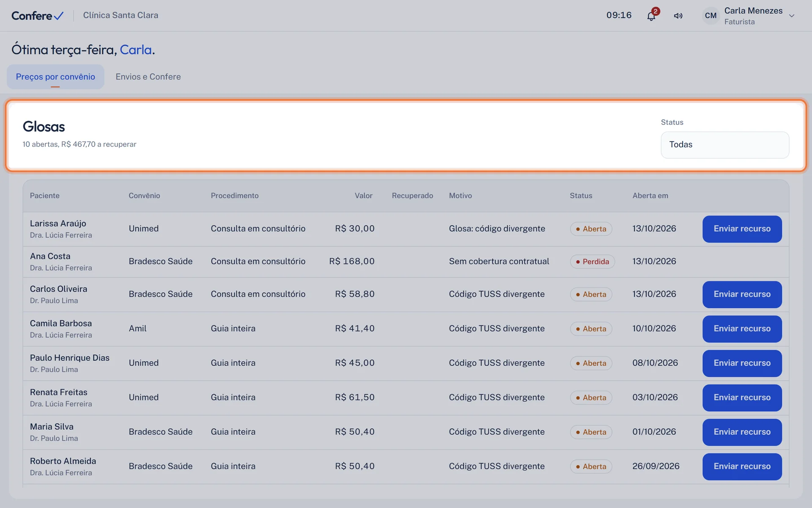
Task: Click Enviar recurso for Roberto Almeida
Action: pyautogui.click(x=742, y=467)
